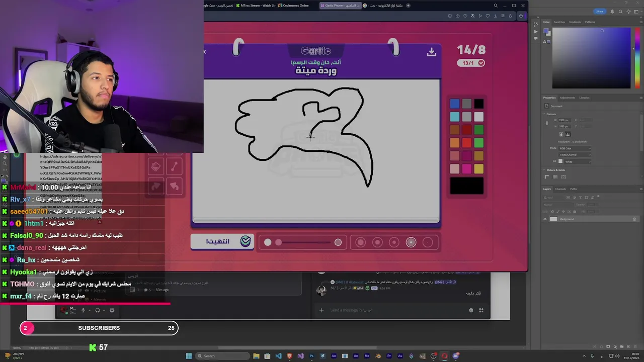Toggle grid icon in Rulers & Grids
The width and height of the screenshot is (644, 362).
tap(555, 177)
